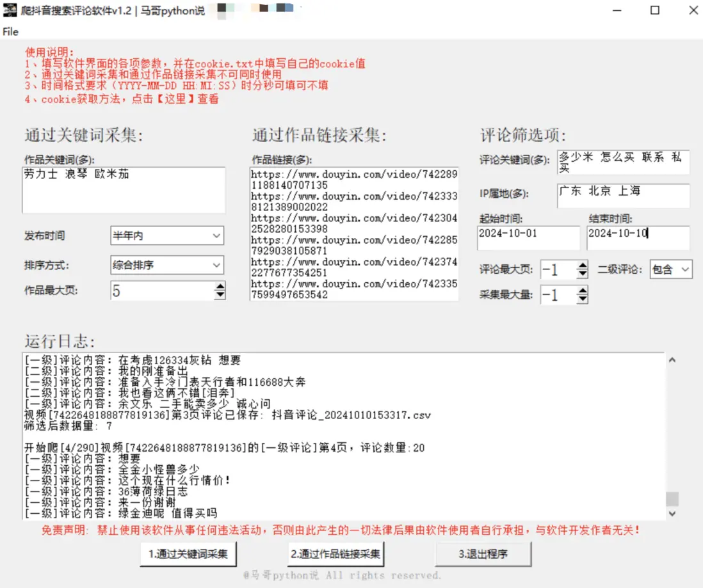The height and width of the screenshot is (588, 703).
Task: Click log line '绿金迪呢 值得买吗'
Action: 120,513
